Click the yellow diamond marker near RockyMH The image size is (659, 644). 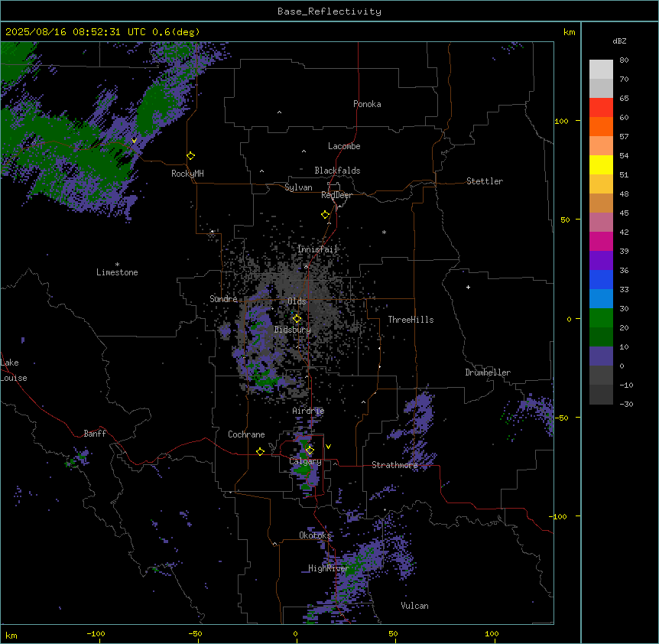click(190, 156)
